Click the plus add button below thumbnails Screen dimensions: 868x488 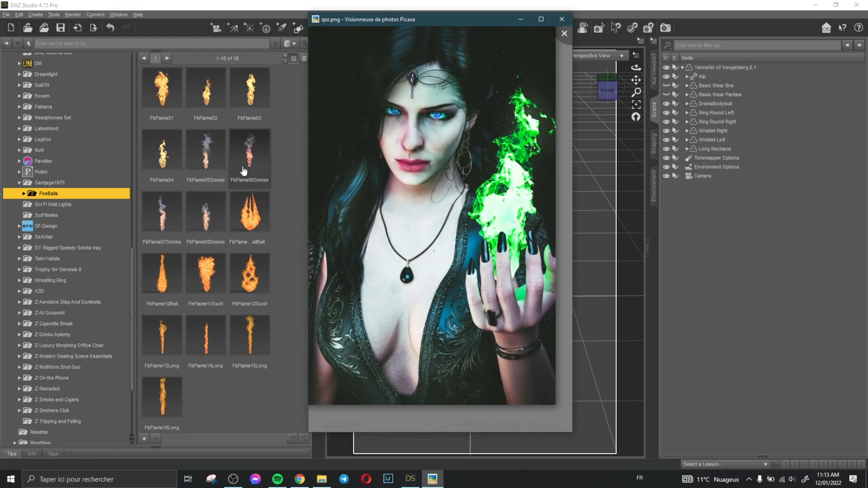click(144, 439)
